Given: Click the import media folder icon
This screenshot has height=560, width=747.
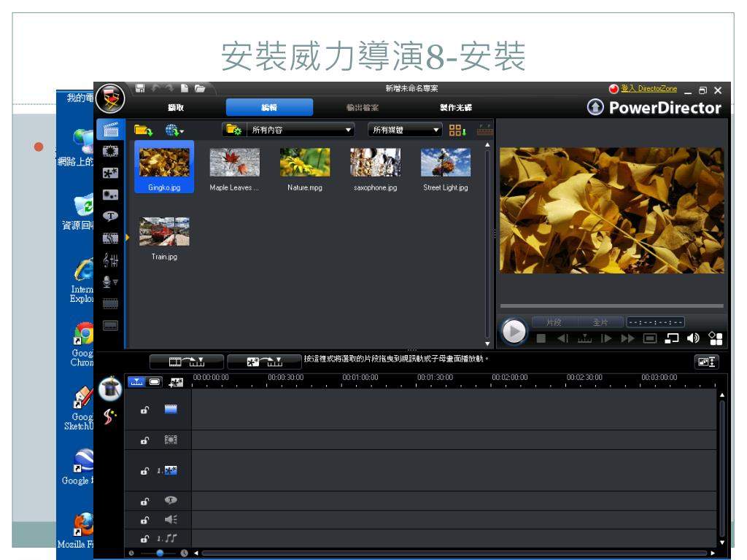Looking at the screenshot, I should [143, 130].
